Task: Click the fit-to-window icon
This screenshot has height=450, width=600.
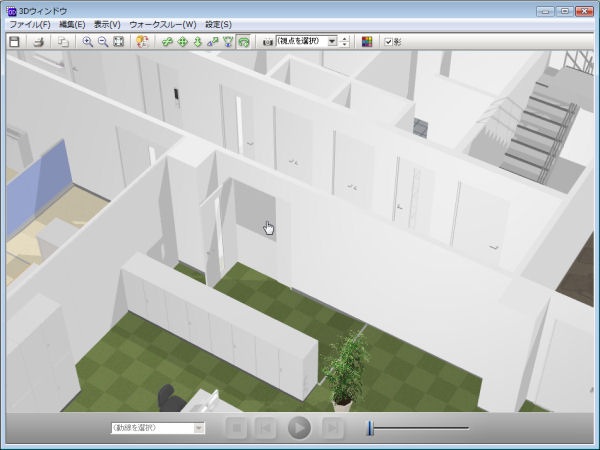Action: [x=119, y=42]
